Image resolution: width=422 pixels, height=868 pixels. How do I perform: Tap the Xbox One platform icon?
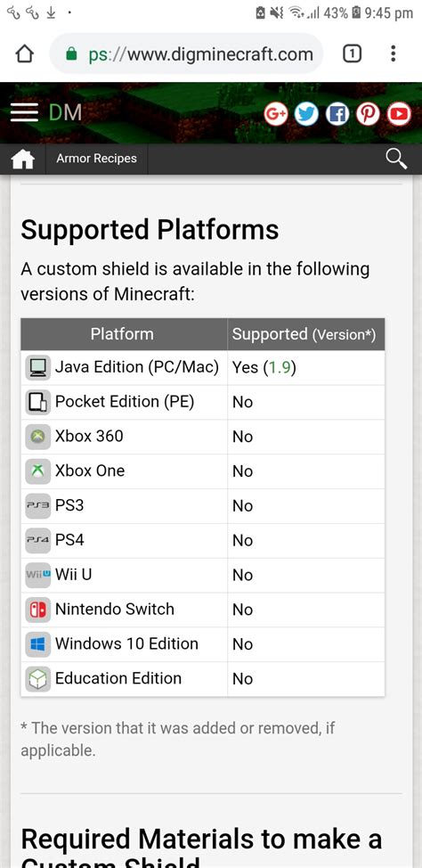(x=38, y=471)
